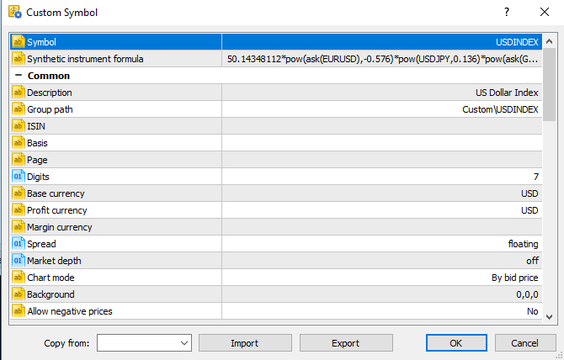Click the numeric icon beside Spread

(18, 244)
